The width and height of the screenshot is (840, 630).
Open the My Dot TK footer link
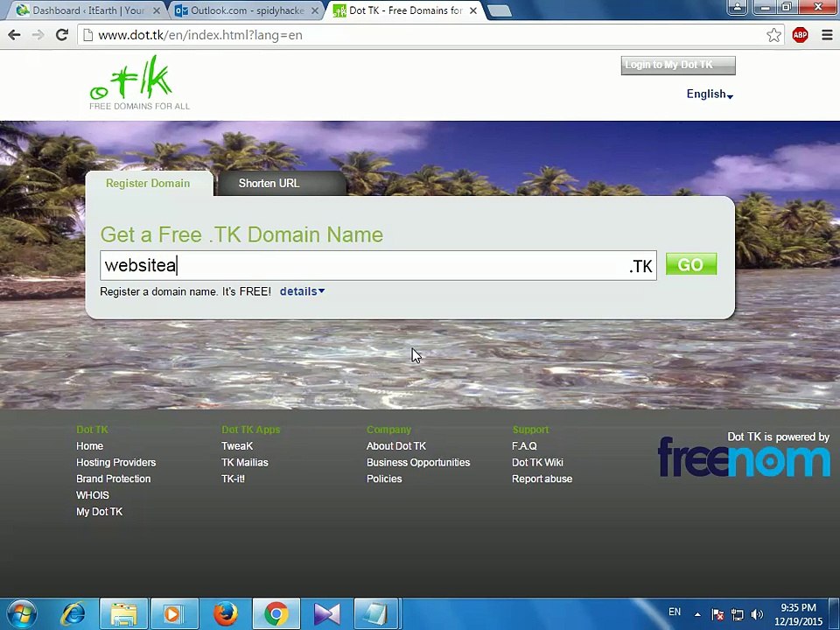click(x=99, y=512)
